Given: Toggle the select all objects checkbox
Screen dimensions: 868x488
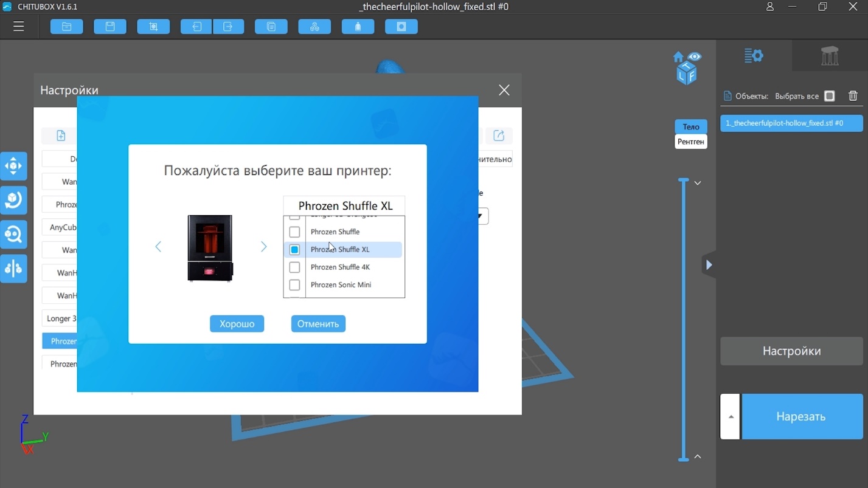Looking at the screenshot, I should click(x=830, y=96).
